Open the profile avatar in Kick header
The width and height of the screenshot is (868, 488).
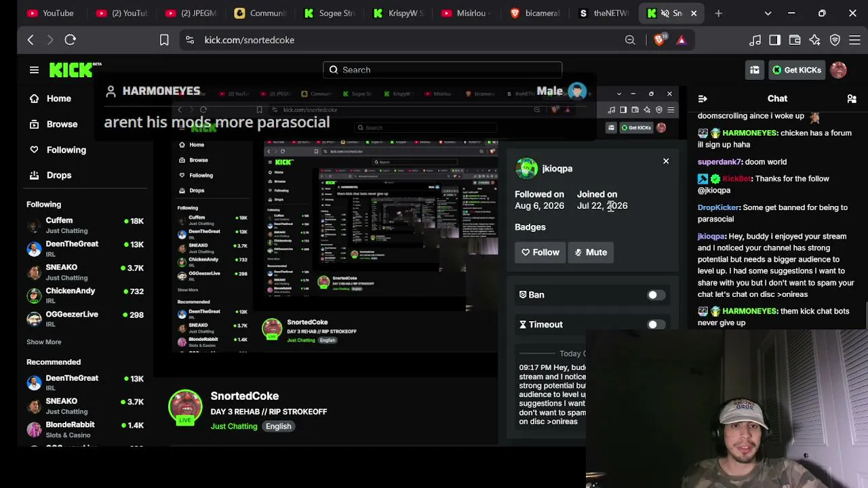point(838,70)
